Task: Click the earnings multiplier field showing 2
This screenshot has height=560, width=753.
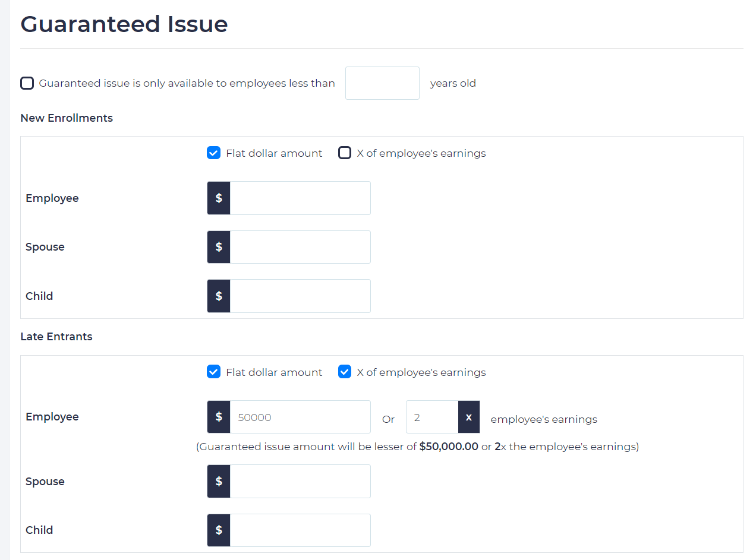Action: click(x=432, y=417)
